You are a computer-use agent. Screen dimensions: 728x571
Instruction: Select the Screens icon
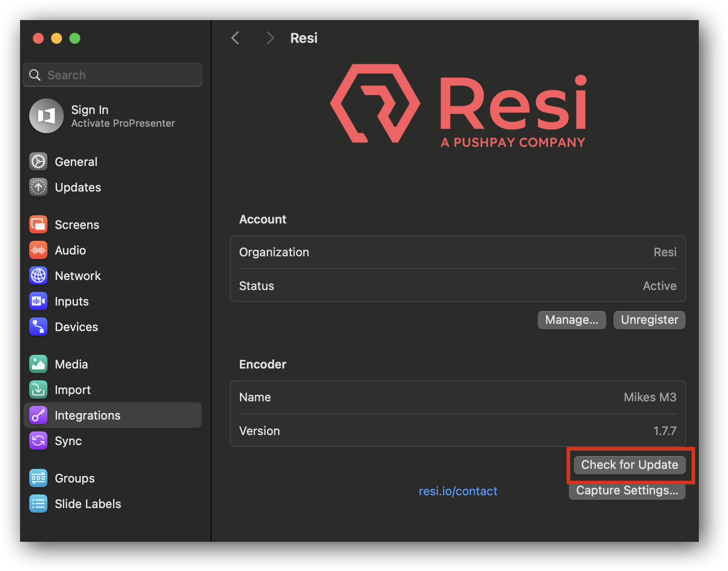tap(38, 224)
